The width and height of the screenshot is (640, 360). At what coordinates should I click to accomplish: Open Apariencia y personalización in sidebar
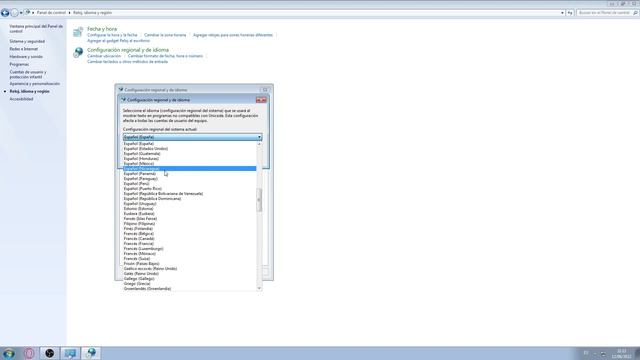click(x=35, y=84)
